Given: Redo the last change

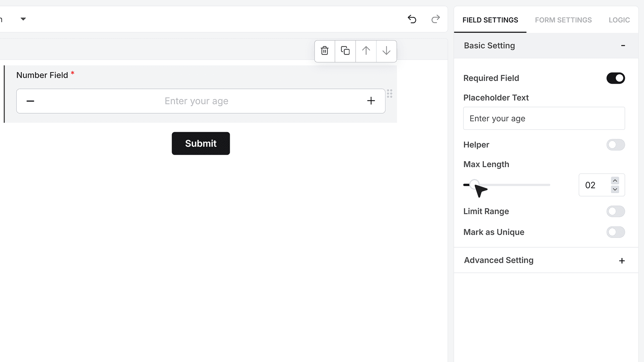Looking at the screenshot, I should click(x=435, y=19).
